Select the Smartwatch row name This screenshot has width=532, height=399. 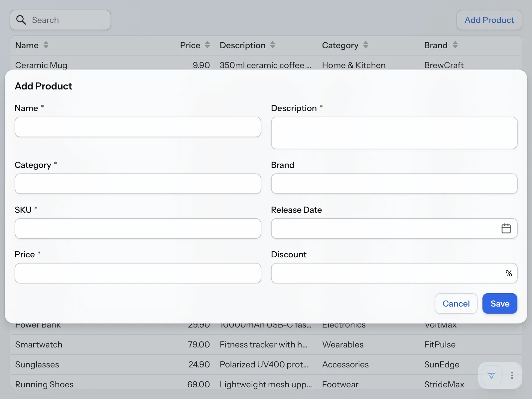[x=39, y=344]
